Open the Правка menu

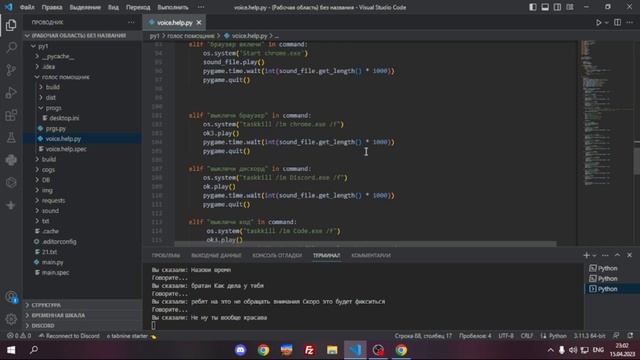[52, 7]
